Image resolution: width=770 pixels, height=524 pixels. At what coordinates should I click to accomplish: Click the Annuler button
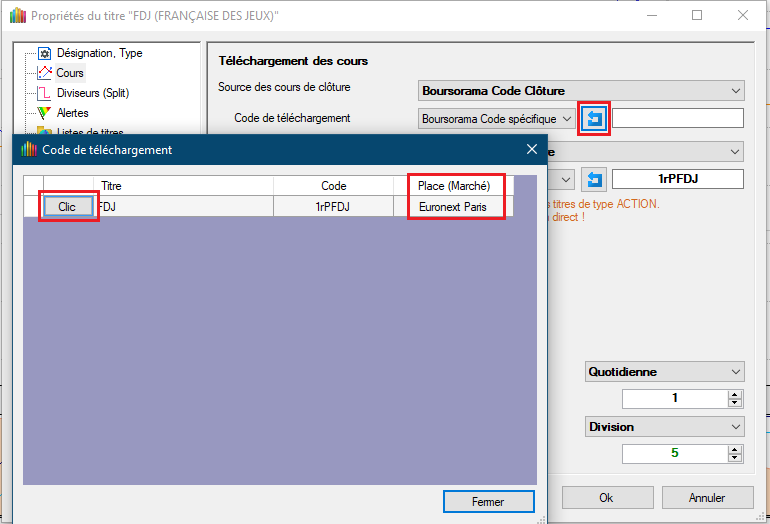click(x=707, y=497)
